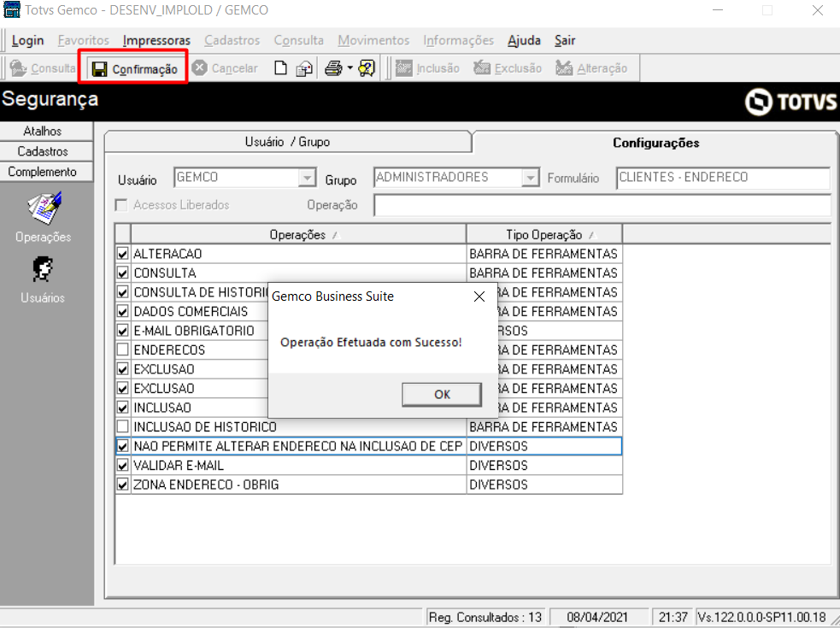The image size is (840, 628).
Task: Enable the ENDERECOS checkbox
Action: [123, 350]
